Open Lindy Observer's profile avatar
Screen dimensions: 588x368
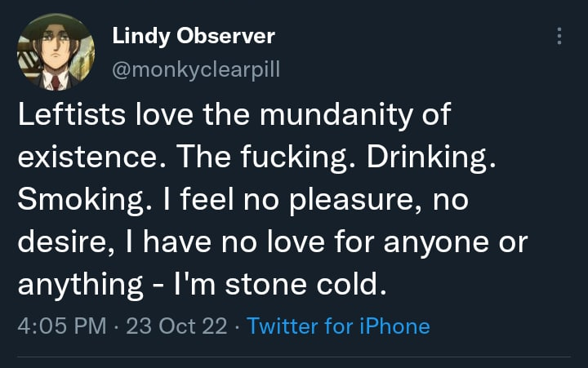point(56,51)
